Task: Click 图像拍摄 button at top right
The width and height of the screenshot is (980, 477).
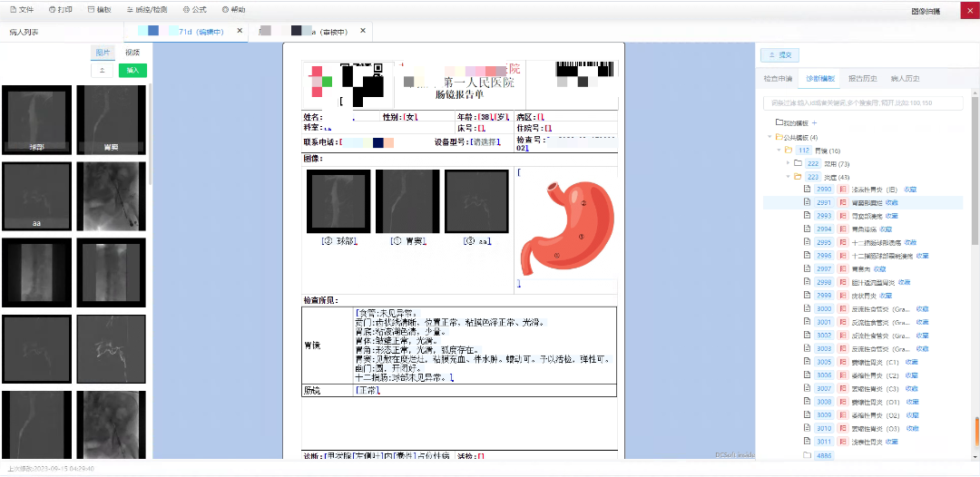Action: click(x=926, y=11)
